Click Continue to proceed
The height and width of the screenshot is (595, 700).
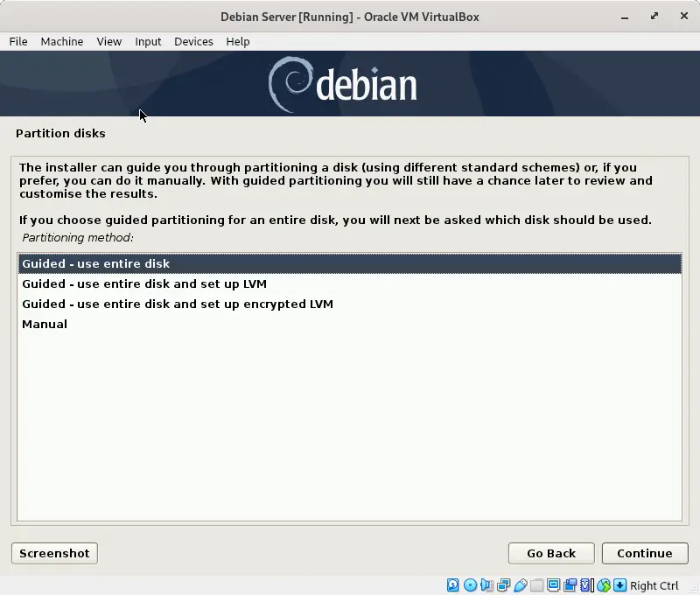pos(645,554)
